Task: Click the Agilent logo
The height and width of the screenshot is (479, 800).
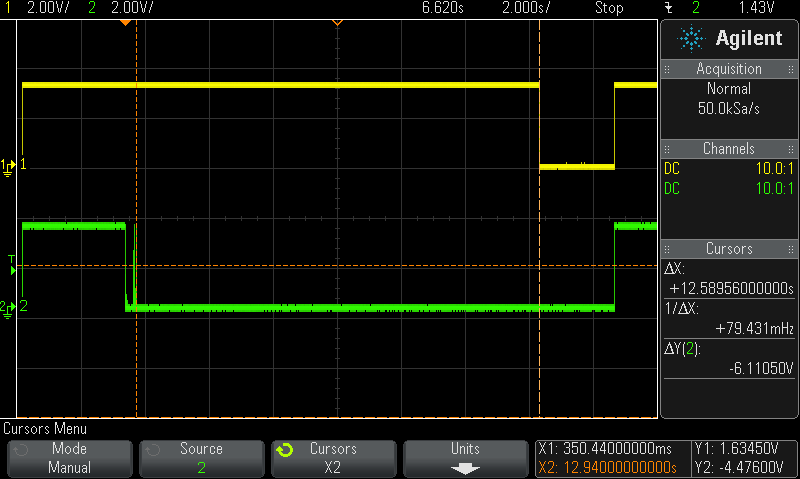Action: 730,39
